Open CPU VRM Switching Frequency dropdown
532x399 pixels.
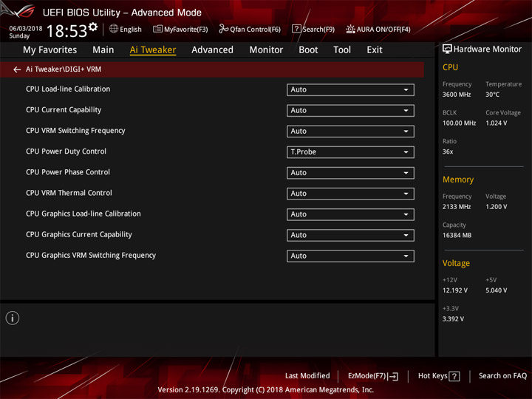coord(350,132)
